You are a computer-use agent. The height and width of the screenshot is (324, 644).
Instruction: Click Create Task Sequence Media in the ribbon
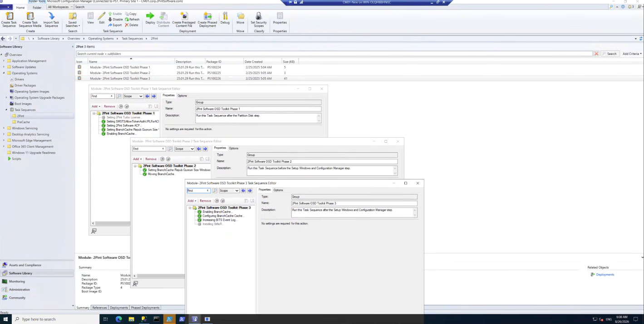[30, 19]
